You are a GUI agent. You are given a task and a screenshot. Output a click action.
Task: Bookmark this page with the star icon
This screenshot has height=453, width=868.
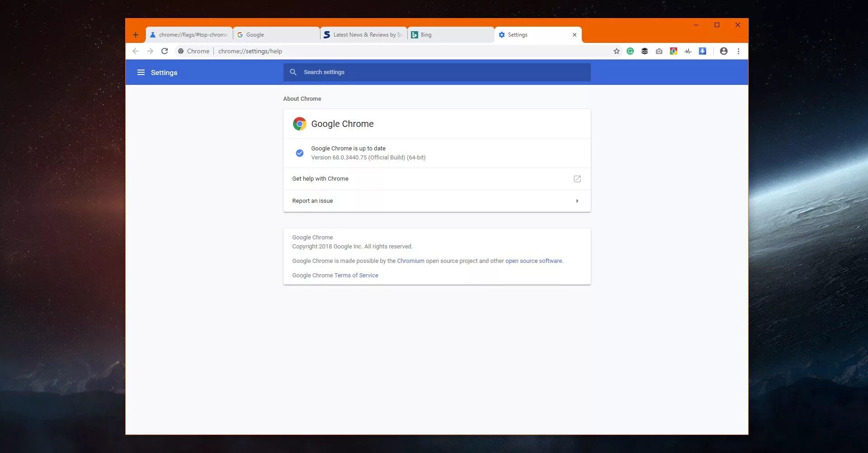[617, 51]
